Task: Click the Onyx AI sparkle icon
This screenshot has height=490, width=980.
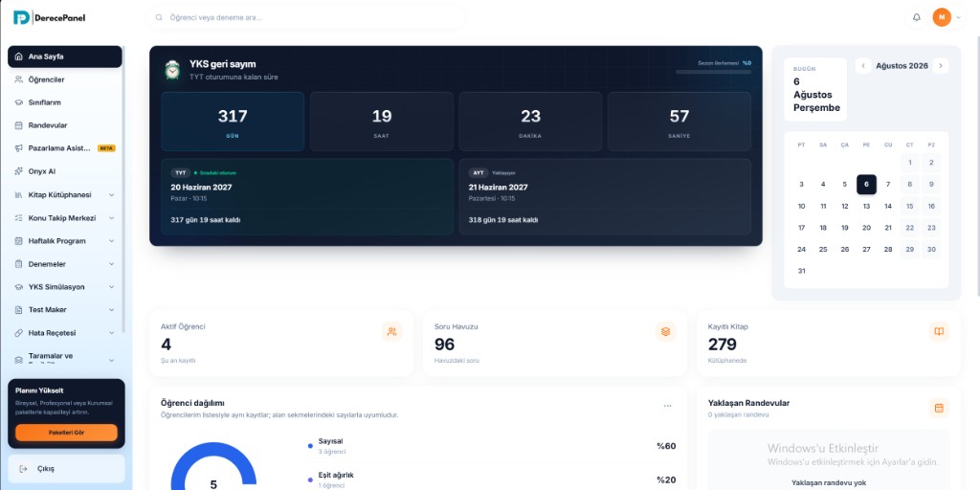Action: 19,171
